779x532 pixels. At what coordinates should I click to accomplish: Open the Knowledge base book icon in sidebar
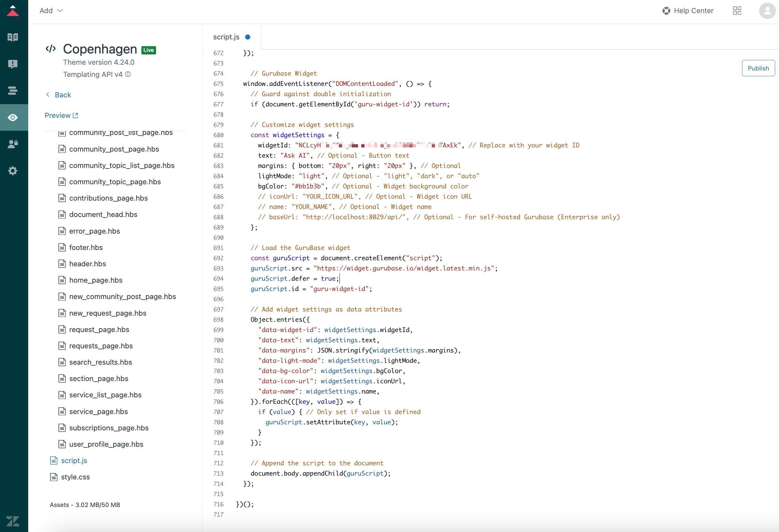tap(13, 37)
